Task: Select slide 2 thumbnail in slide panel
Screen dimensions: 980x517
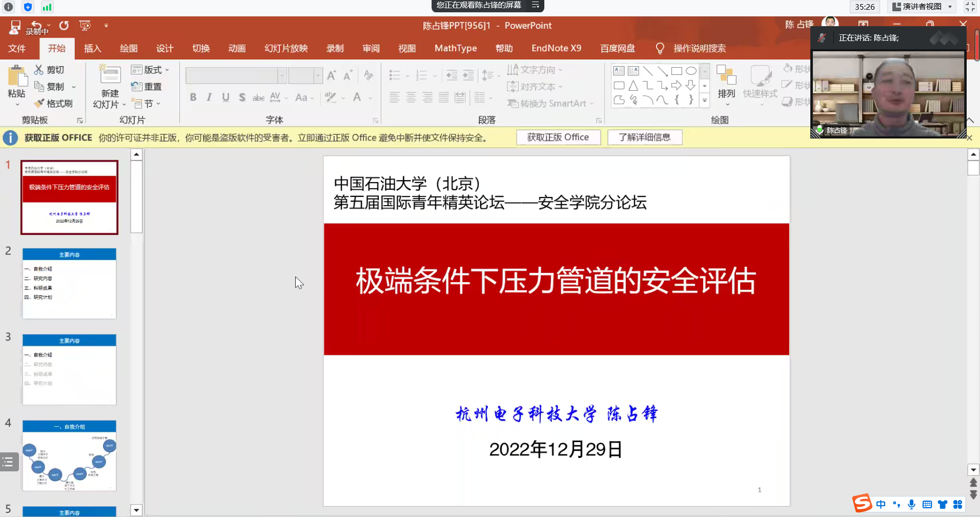Action: coord(69,283)
